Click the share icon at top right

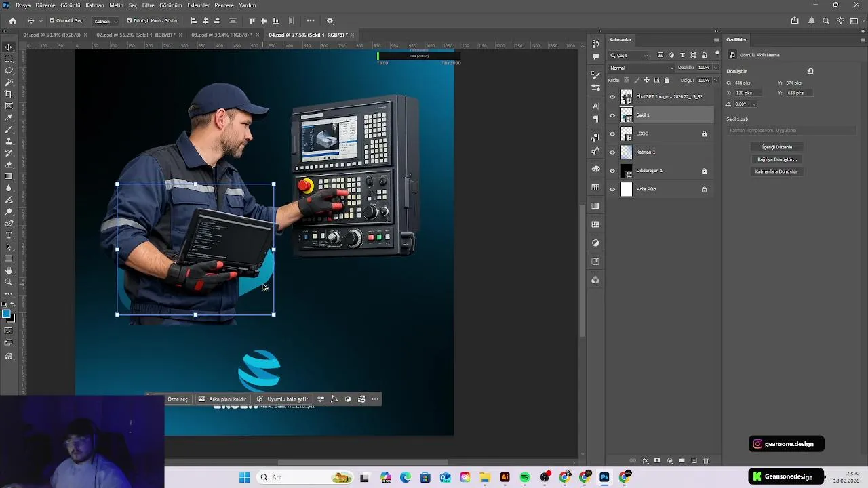pos(794,21)
